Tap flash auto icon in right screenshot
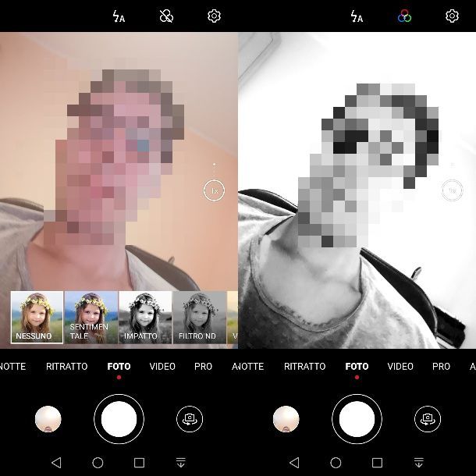Screen dimensions: 476x476 click(357, 16)
